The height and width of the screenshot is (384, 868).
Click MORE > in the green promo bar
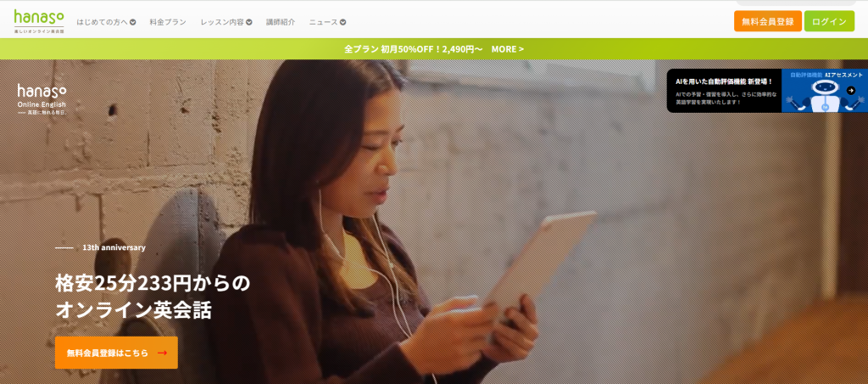point(508,48)
